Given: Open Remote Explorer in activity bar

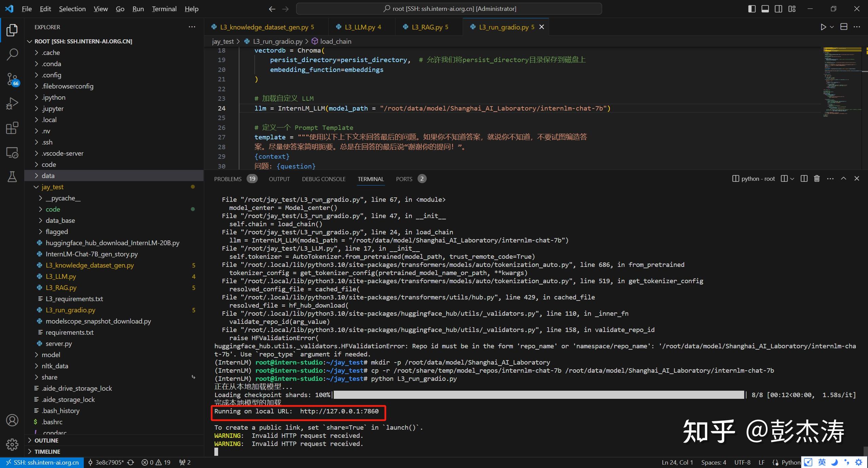Looking at the screenshot, I should (12, 153).
